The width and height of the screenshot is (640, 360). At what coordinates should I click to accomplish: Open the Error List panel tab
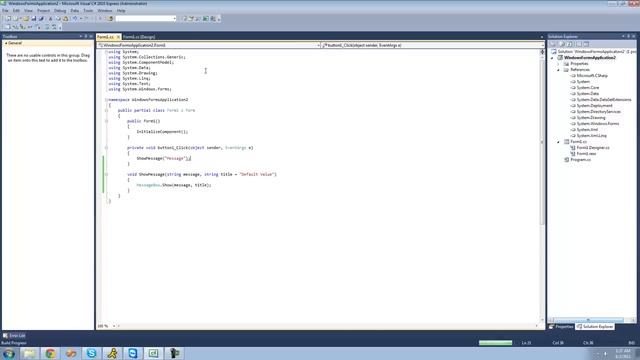click(14, 336)
